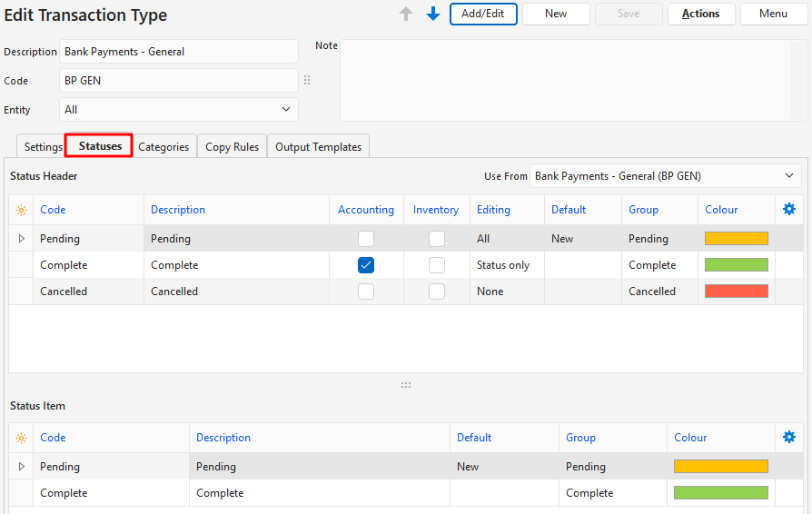Click the sun icon in Status Header grid
Viewport: 812px width, 514px height.
21,210
